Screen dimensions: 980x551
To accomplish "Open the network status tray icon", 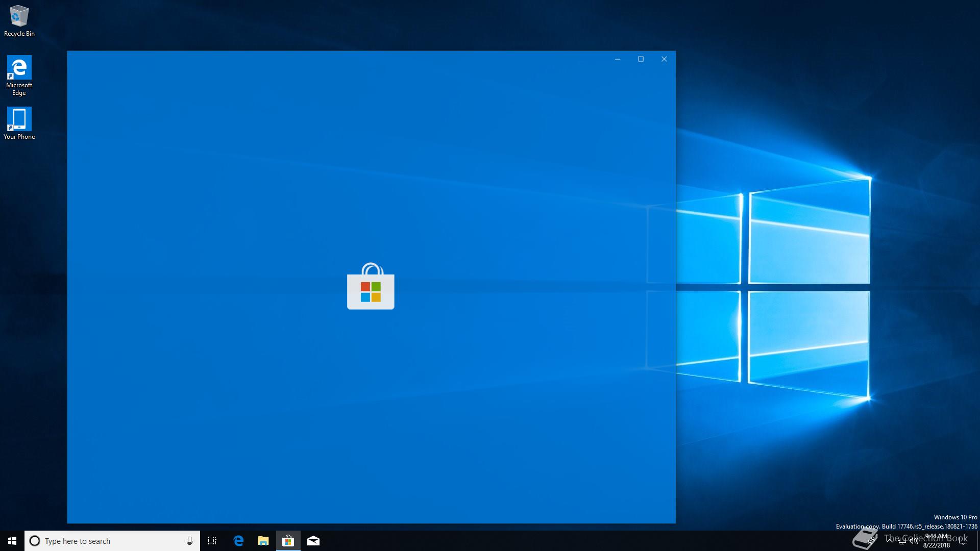I will [902, 541].
